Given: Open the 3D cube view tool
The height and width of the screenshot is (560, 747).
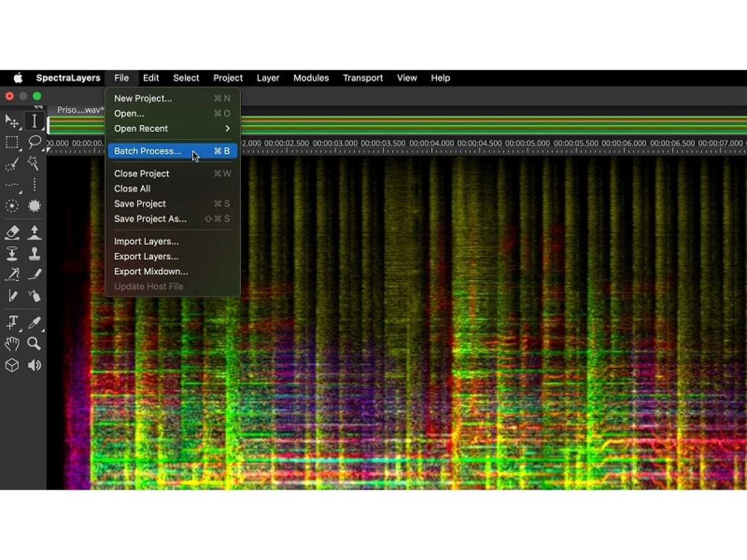Looking at the screenshot, I should tap(12, 365).
